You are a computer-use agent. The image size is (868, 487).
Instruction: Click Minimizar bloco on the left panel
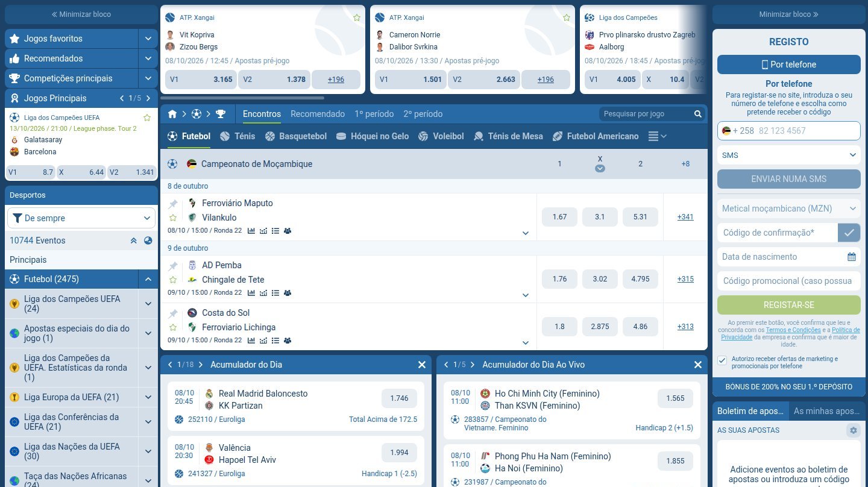click(81, 14)
